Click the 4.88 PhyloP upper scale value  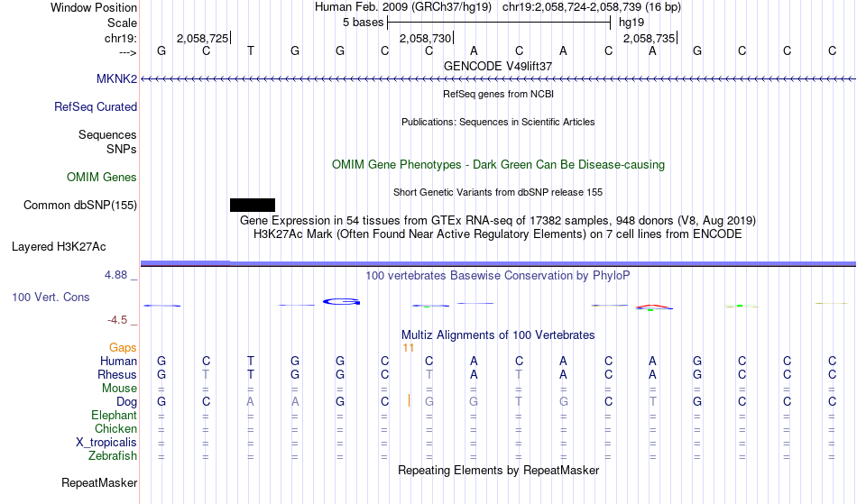click(115, 275)
